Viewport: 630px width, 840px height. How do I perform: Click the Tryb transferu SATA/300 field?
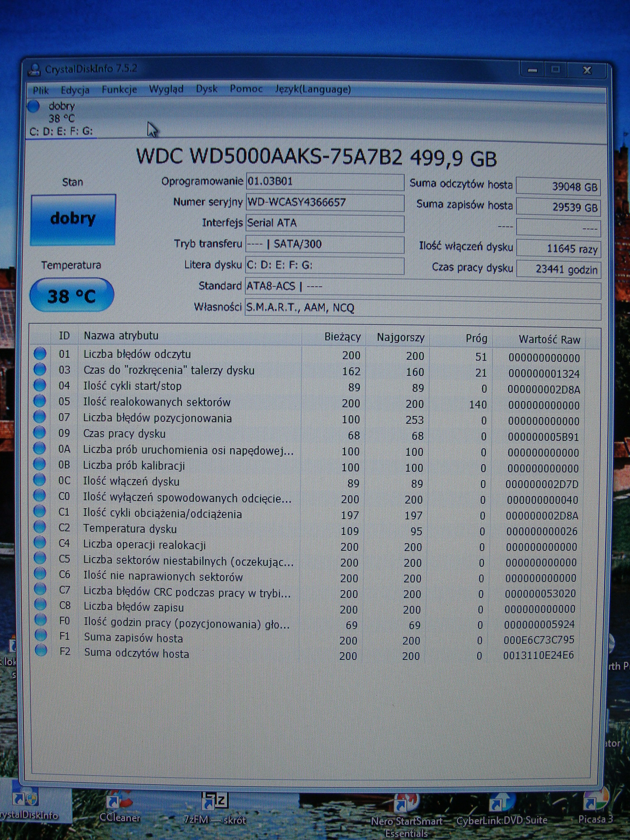[325, 244]
